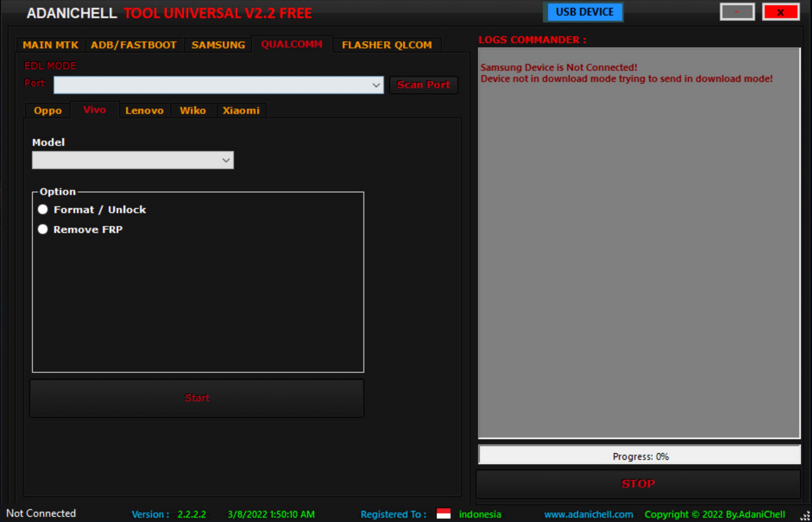The height and width of the screenshot is (522, 812).
Task: Click the STOP button
Action: point(638,484)
